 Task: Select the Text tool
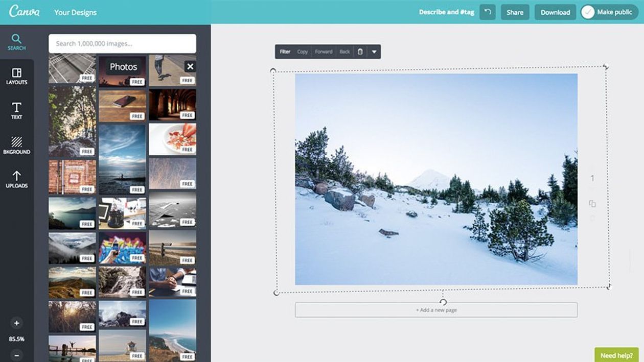(x=16, y=110)
